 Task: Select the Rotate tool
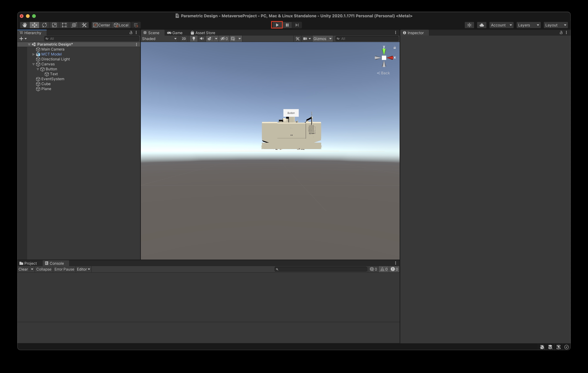[44, 25]
